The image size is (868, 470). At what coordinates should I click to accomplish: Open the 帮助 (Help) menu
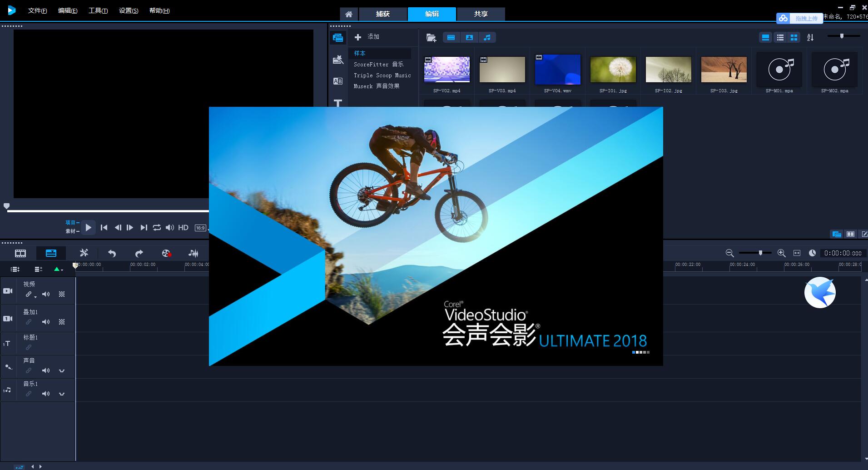(159, 10)
